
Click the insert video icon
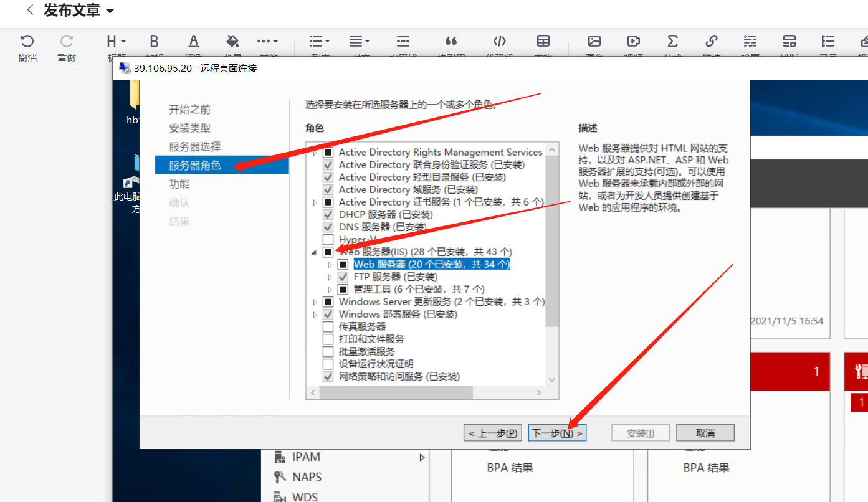coord(634,42)
